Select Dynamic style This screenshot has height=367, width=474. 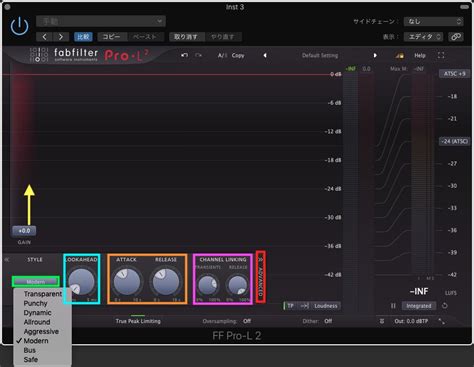pyautogui.click(x=37, y=313)
